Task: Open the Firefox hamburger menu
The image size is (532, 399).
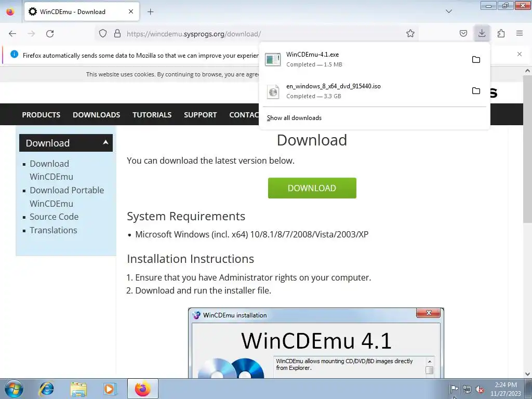Action: point(520,33)
